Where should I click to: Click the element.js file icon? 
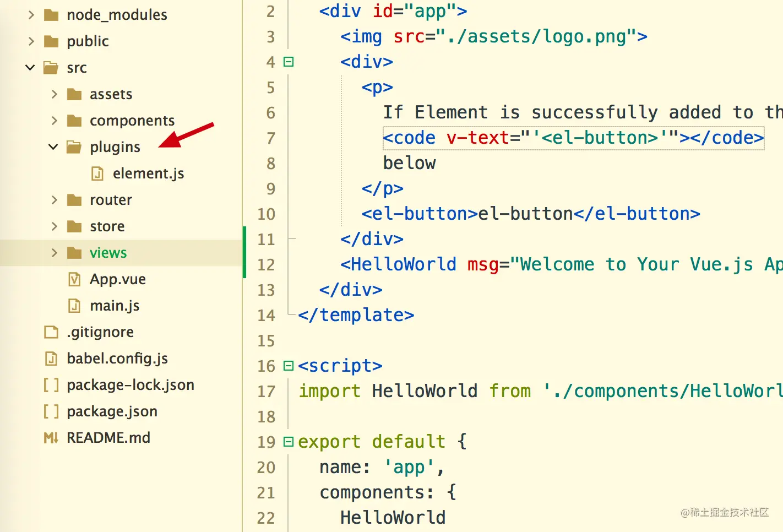97,173
